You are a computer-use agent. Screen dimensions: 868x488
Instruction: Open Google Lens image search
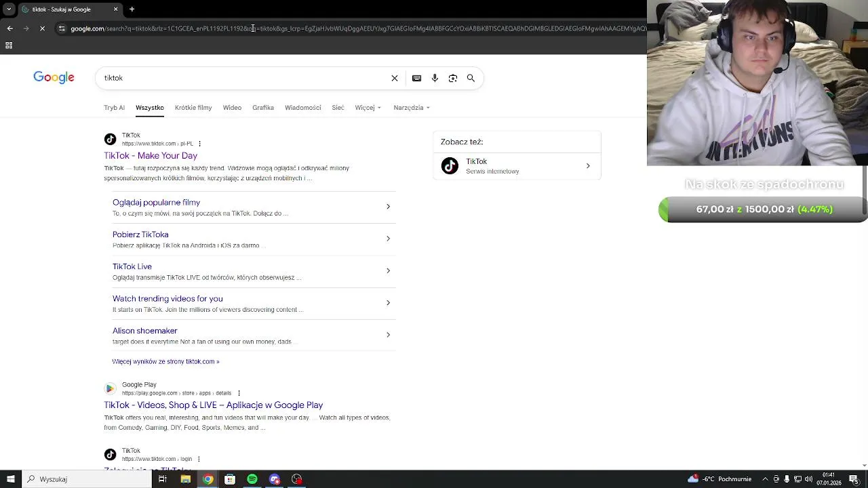(x=453, y=78)
